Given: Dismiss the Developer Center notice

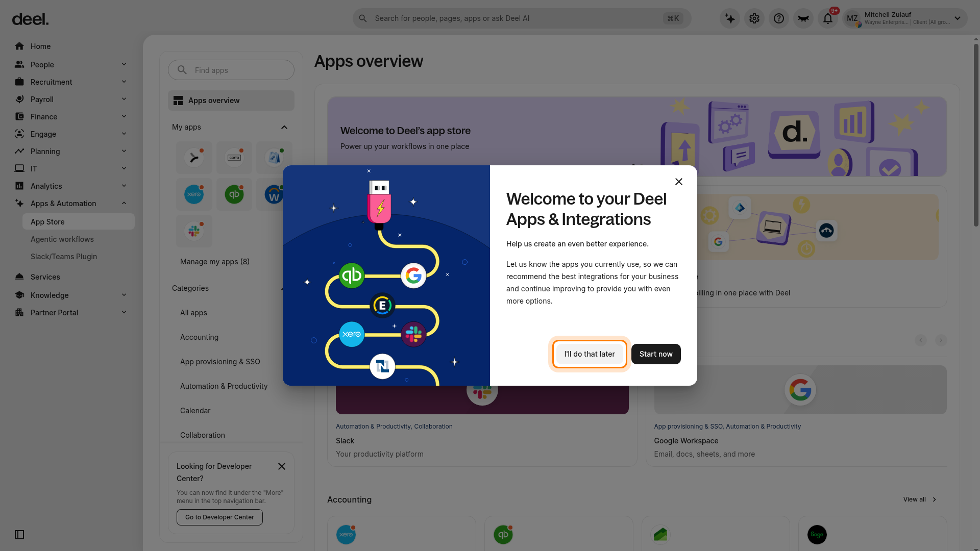Looking at the screenshot, I should pyautogui.click(x=282, y=466).
